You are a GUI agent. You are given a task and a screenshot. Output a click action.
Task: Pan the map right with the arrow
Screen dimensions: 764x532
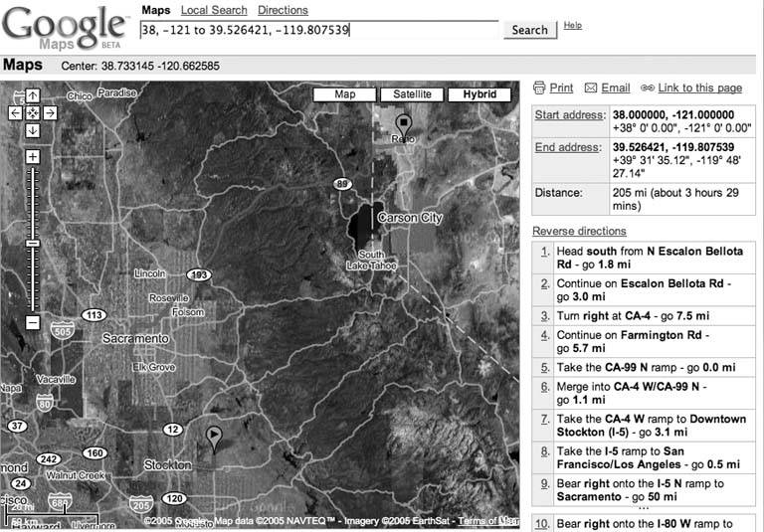click(50, 113)
